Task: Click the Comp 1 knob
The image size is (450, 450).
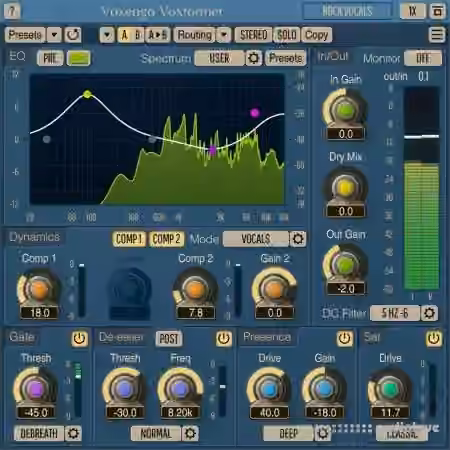Action: point(39,289)
